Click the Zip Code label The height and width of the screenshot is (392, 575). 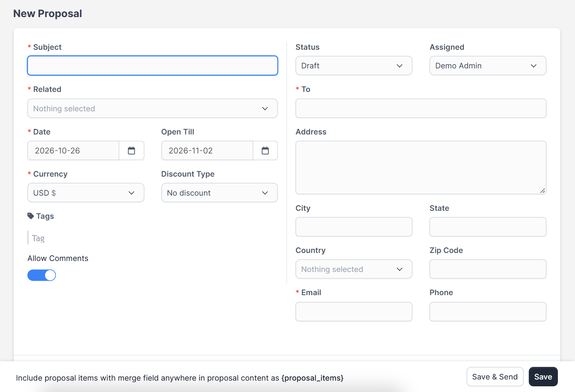446,250
